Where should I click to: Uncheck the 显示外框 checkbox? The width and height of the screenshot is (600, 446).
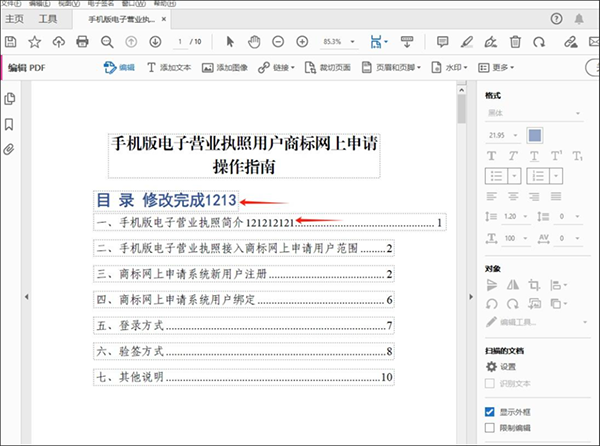tap(490, 411)
